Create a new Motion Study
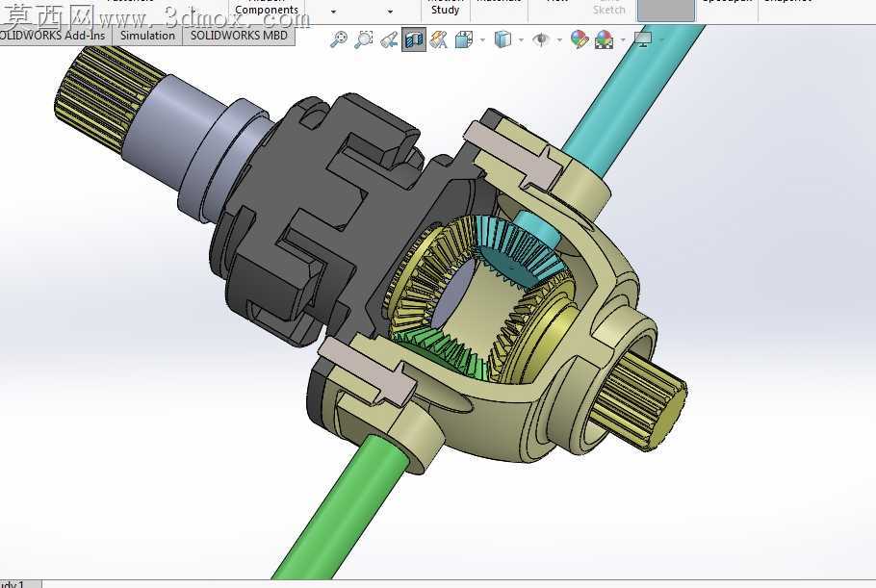Image resolution: width=876 pixels, height=588 pixels. click(x=446, y=8)
